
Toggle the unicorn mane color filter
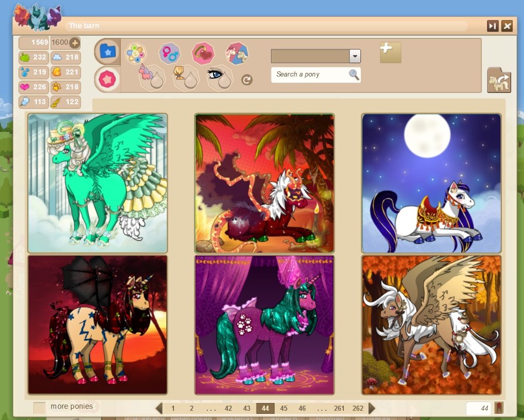(x=152, y=78)
